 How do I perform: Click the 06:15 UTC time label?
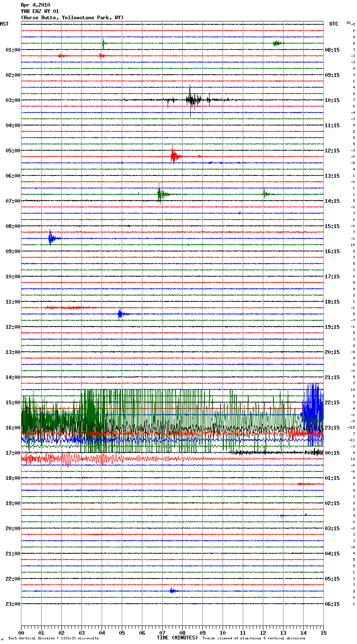click(x=332, y=604)
